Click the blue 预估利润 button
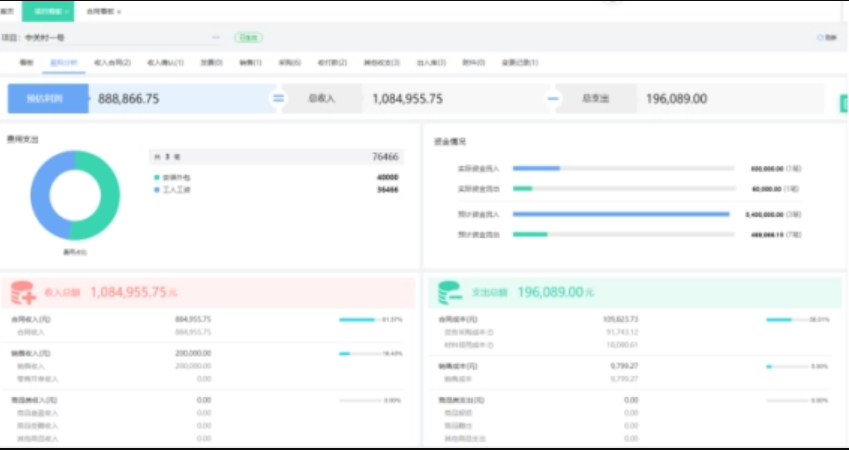 (x=48, y=99)
